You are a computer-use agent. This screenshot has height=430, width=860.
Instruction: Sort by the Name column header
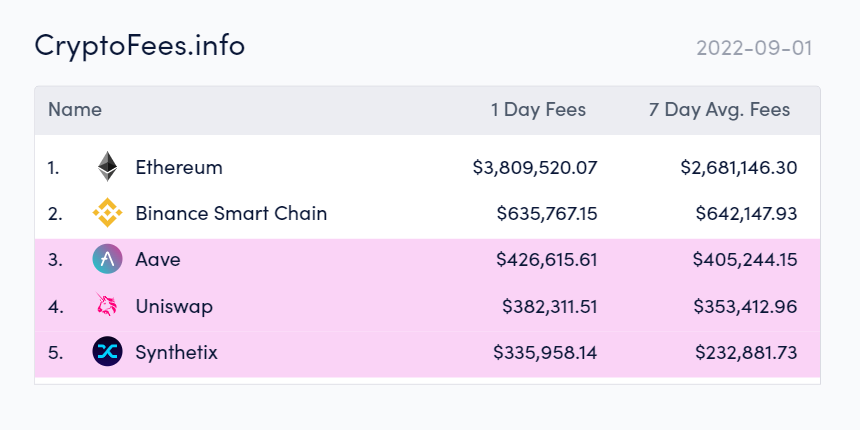click(x=75, y=110)
